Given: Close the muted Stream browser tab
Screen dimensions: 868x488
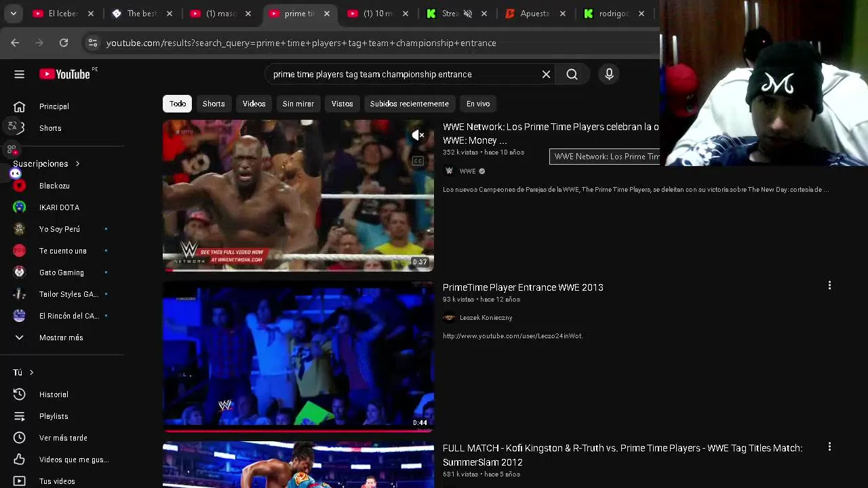Looking at the screenshot, I should [484, 14].
